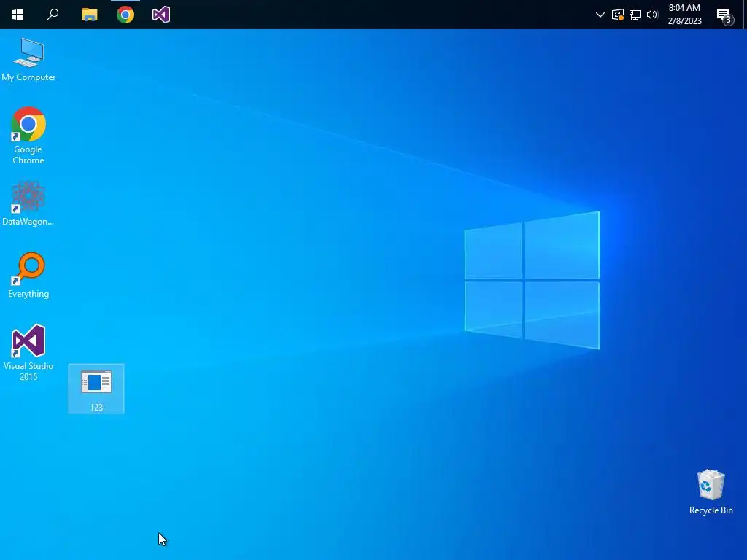Launch File Explorer from the taskbar

(x=90, y=15)
